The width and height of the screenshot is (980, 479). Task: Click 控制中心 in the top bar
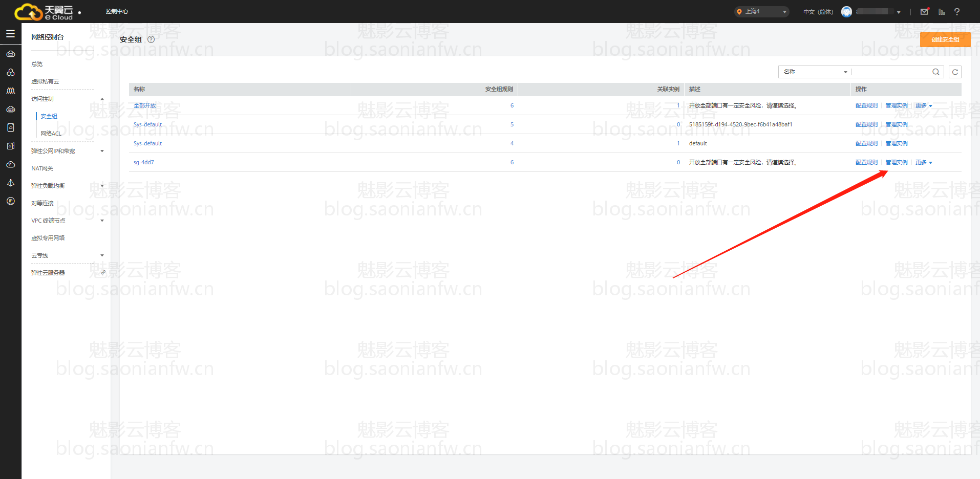[117, 11]
